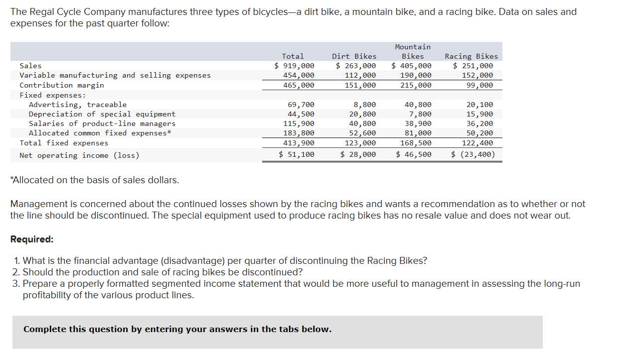Click Racing Bikes salaries value 36,200
Viewport: 644px width, 352px height.
[480, 123]
